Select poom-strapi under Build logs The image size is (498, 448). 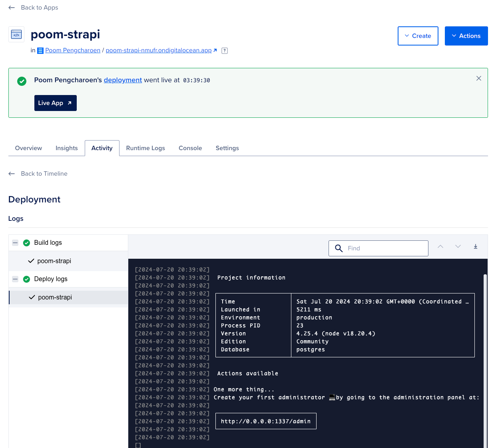pos(54,261)
